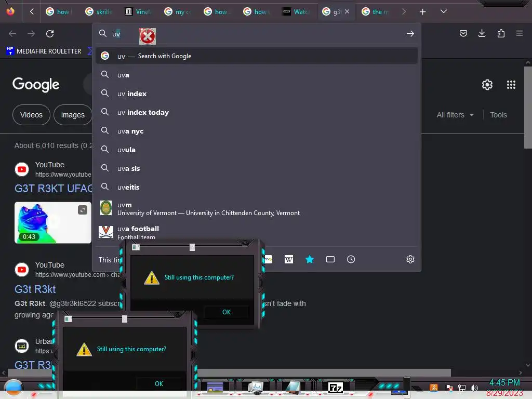
Task: Open the search Tools option
Action: click(x=498, y=115)
